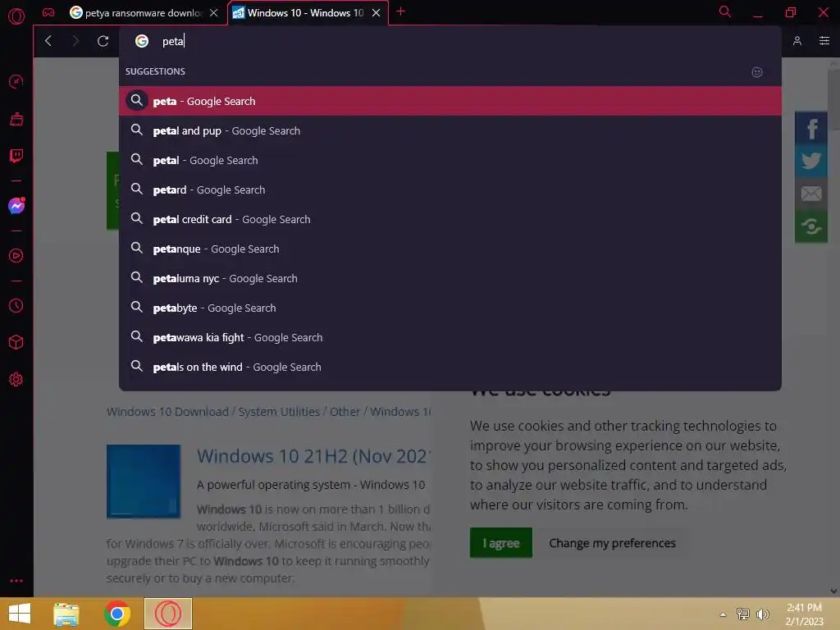
Task: Select 'petals on the wind' suggestion
Action: coord(450,367)
